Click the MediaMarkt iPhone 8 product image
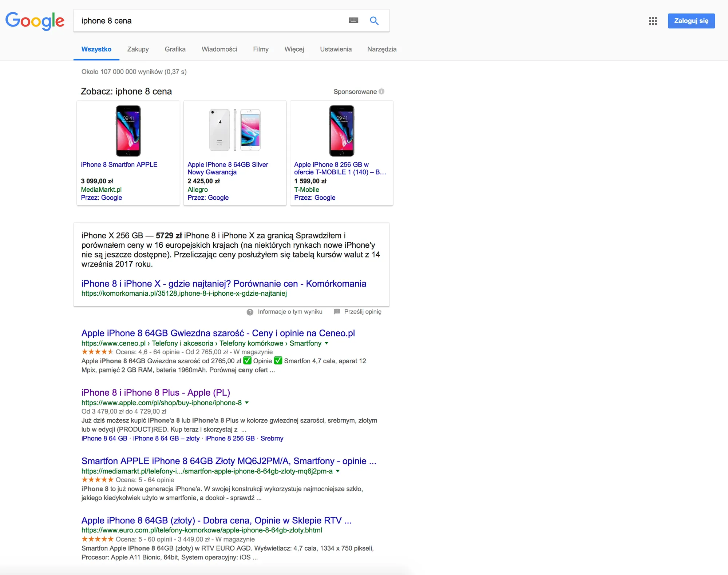The height and width of the screenshot is (575, 728). click(128, 131)
